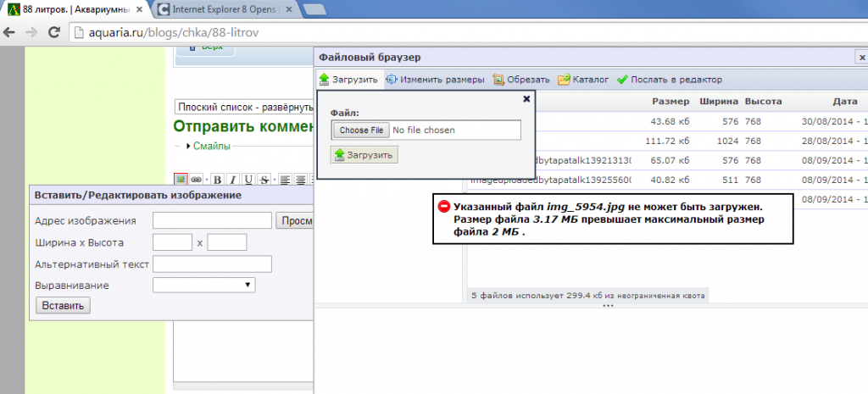Click the No file chosen text

click(424, 130)
